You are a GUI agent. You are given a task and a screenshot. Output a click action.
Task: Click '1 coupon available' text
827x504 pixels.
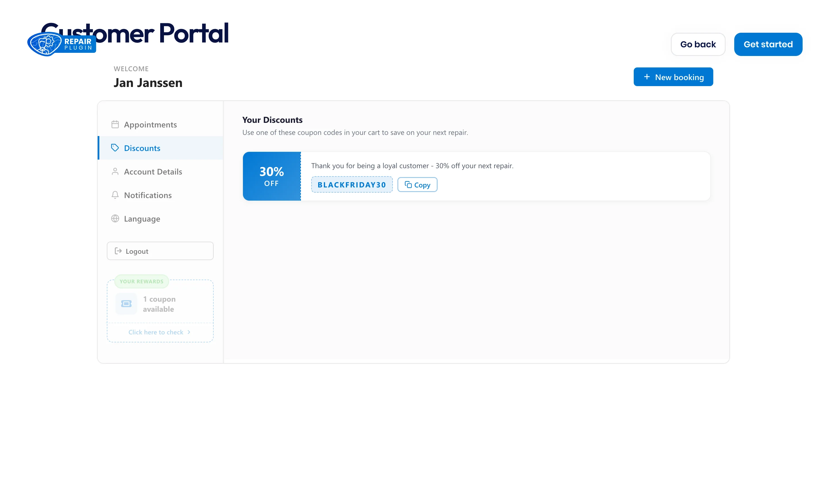click(x=159, y=304)
